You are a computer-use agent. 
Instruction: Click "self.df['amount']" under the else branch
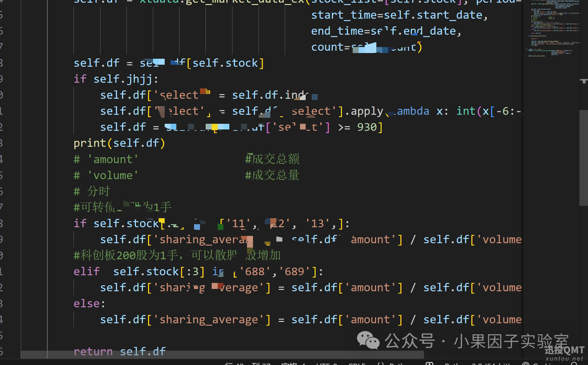[347, 320]
